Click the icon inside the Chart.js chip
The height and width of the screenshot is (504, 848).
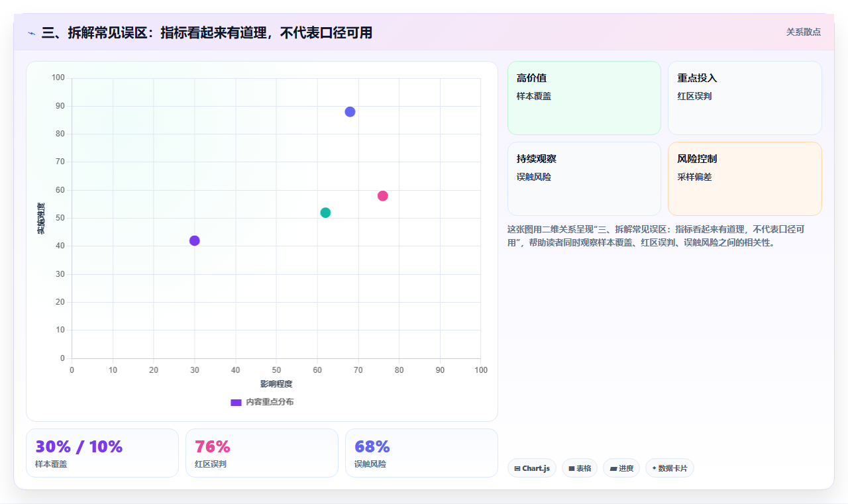point(517,468)
